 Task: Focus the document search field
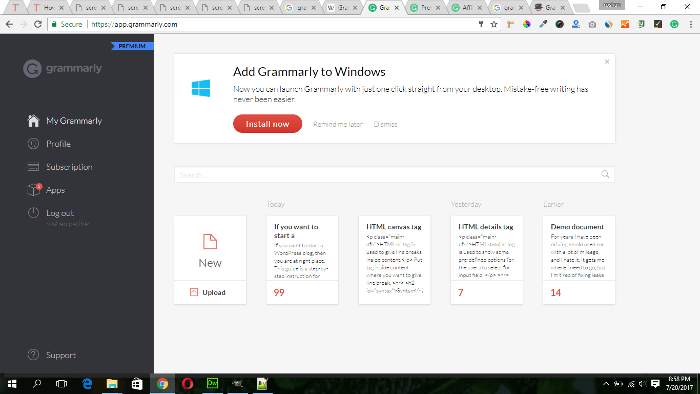(x=394, y=174)
